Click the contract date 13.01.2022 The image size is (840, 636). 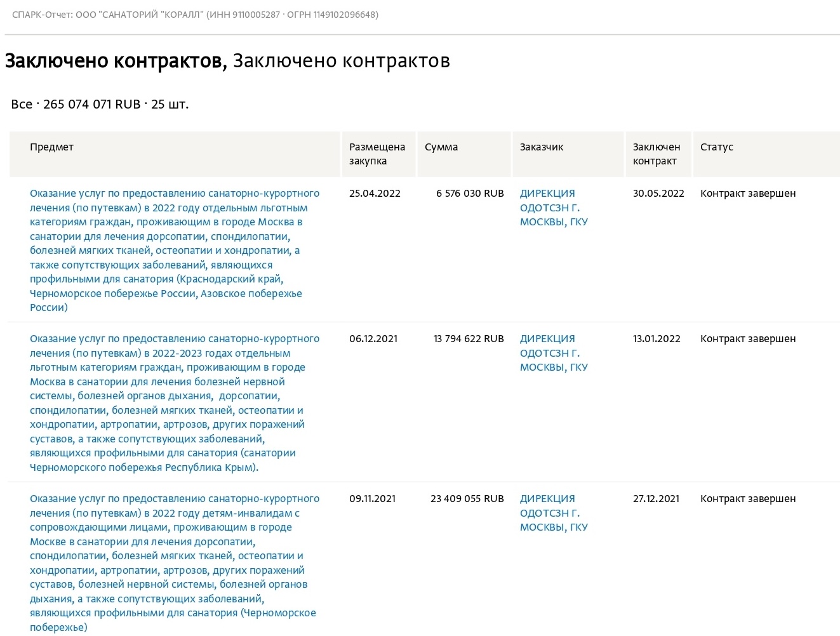click(657, 338)
